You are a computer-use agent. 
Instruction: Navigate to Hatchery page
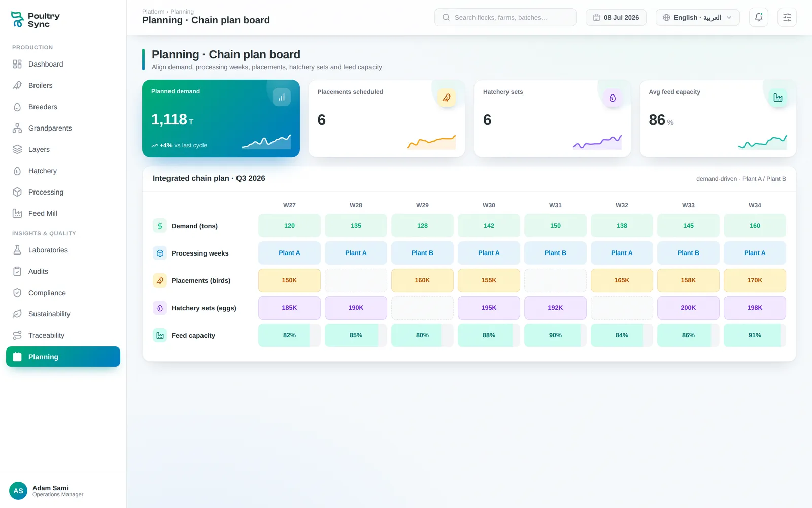(x=63, y=171)
